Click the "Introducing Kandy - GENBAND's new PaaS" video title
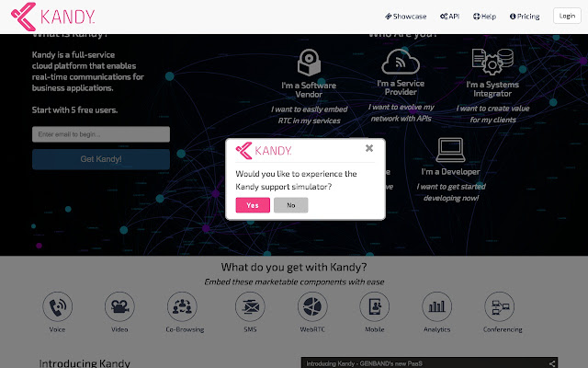 coord(364,363)
